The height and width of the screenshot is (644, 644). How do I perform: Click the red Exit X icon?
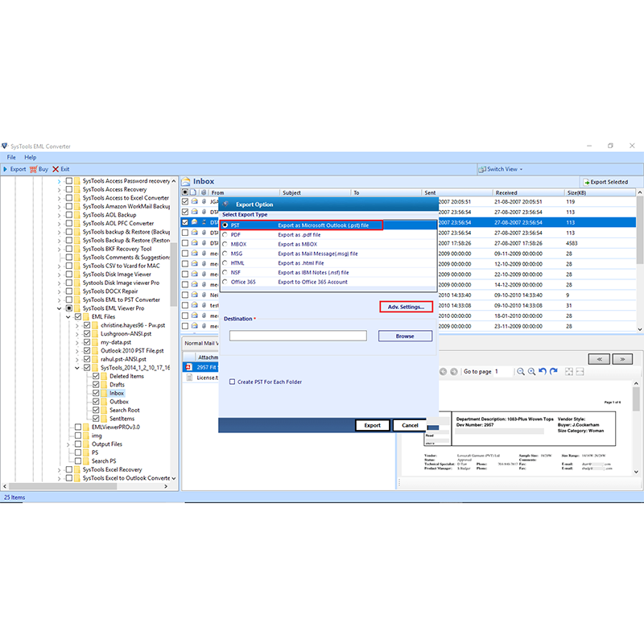click(56, 169)
